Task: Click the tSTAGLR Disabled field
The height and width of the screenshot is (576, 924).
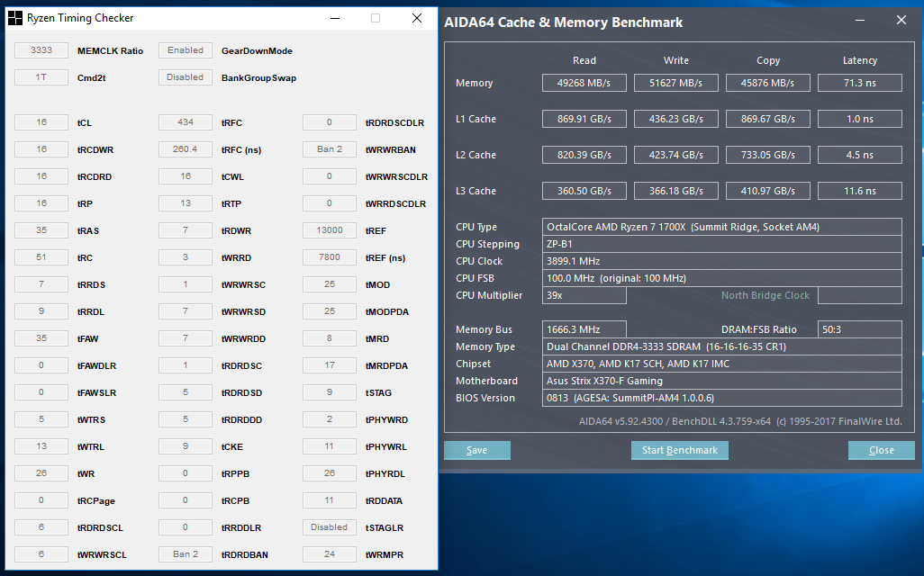Action: [x=330, y=527]
